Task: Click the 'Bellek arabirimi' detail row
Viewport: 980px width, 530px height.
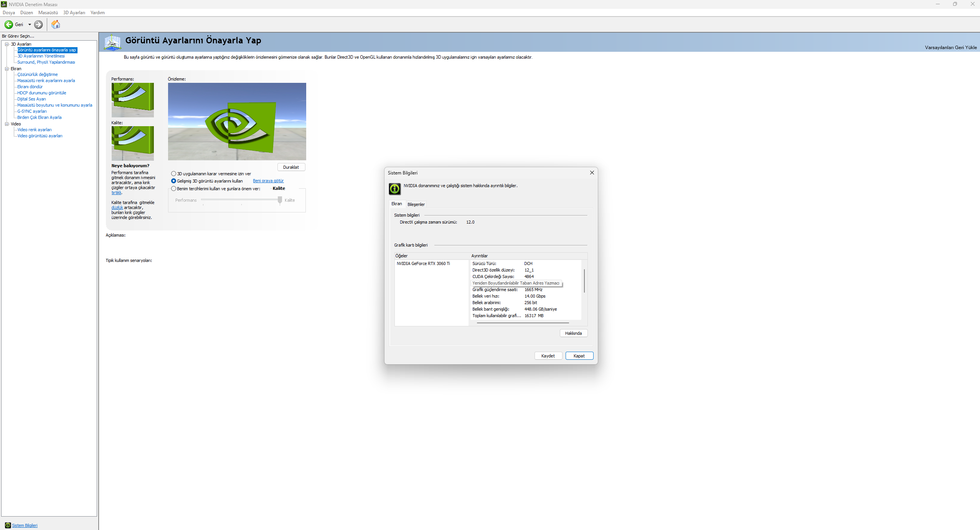Action: (526, 303)
